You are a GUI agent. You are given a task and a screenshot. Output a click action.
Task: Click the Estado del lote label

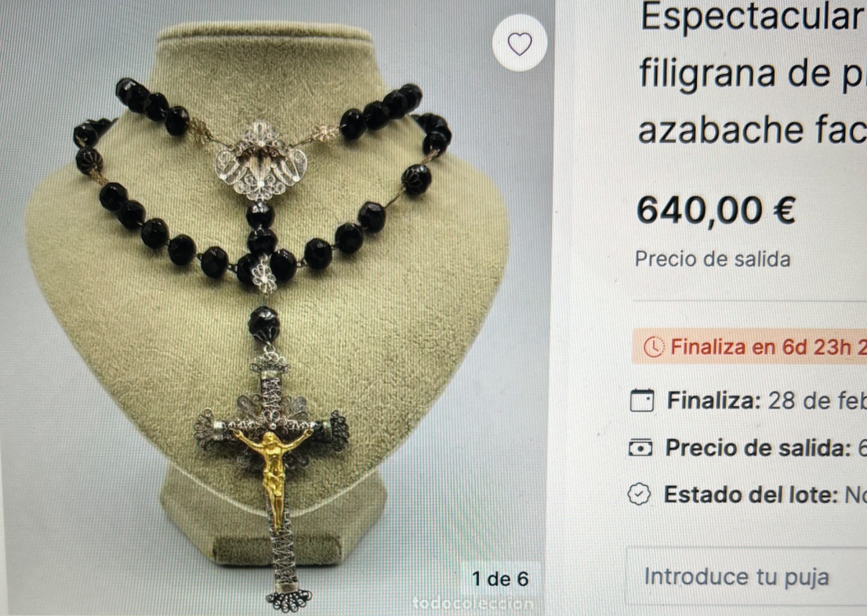click(x=751, y=495)
